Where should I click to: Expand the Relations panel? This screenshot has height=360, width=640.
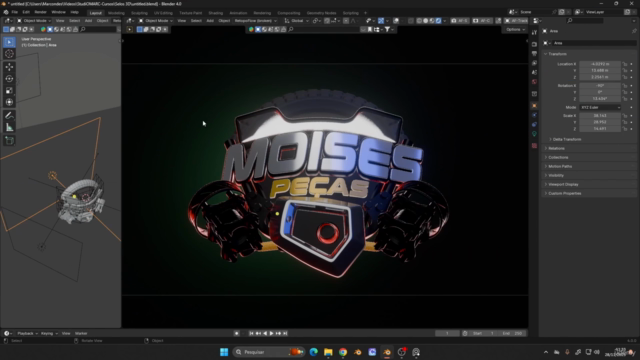coord(556,149)
